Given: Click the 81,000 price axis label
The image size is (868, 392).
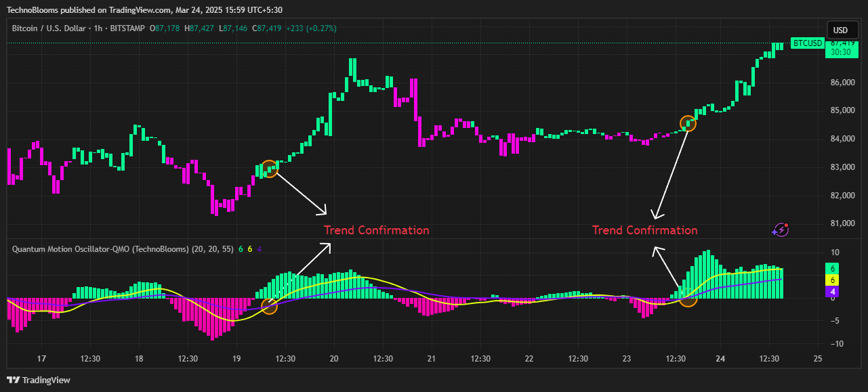Looking at the screenshot, I should coord(842,223).
